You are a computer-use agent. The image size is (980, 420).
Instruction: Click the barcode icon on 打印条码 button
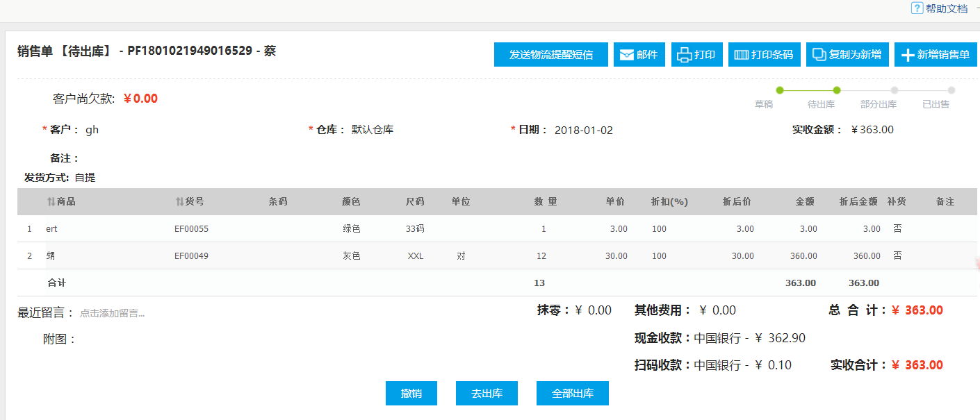[x=742, y=55]
